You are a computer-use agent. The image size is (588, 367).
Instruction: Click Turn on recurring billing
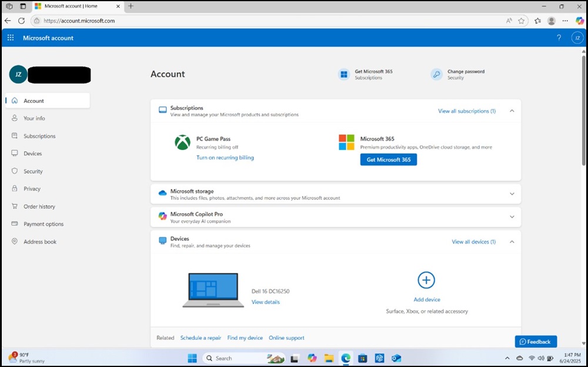[x=225, y=158]
